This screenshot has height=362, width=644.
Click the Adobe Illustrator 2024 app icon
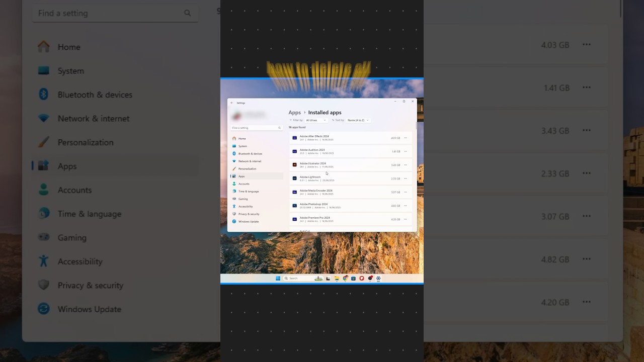[x=295, y=165]
